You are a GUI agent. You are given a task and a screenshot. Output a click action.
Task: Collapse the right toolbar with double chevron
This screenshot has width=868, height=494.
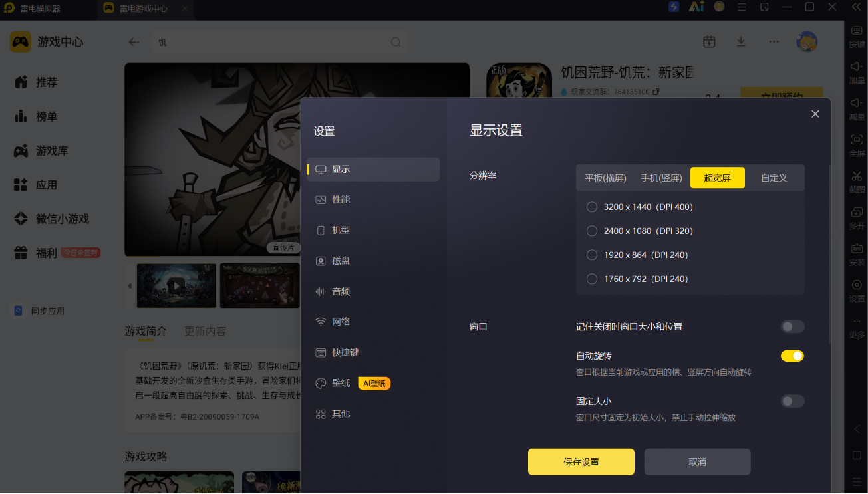coord(857,7)
